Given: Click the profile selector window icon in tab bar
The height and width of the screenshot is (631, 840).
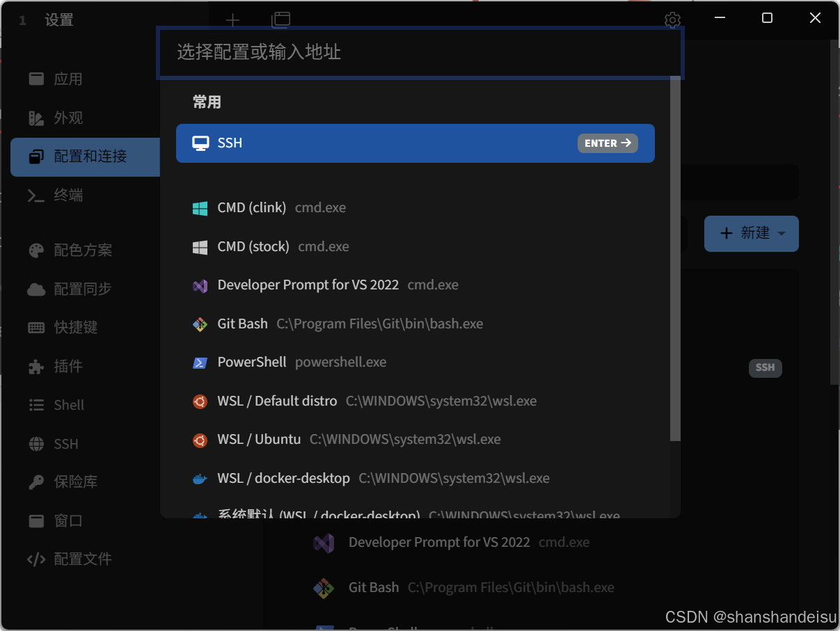Looking at the screenshot, I should point(280,20).
